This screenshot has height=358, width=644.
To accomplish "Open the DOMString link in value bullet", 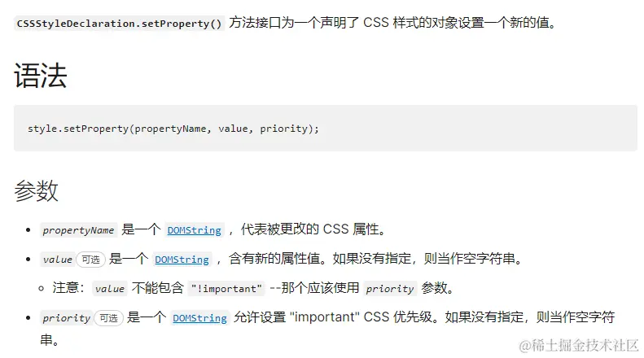I will coord(182,260).
